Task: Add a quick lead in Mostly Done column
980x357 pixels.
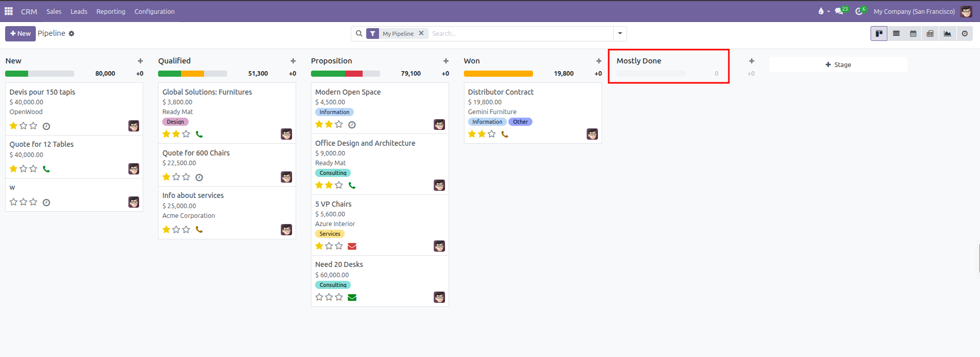Action: click(x=751, y=61)
